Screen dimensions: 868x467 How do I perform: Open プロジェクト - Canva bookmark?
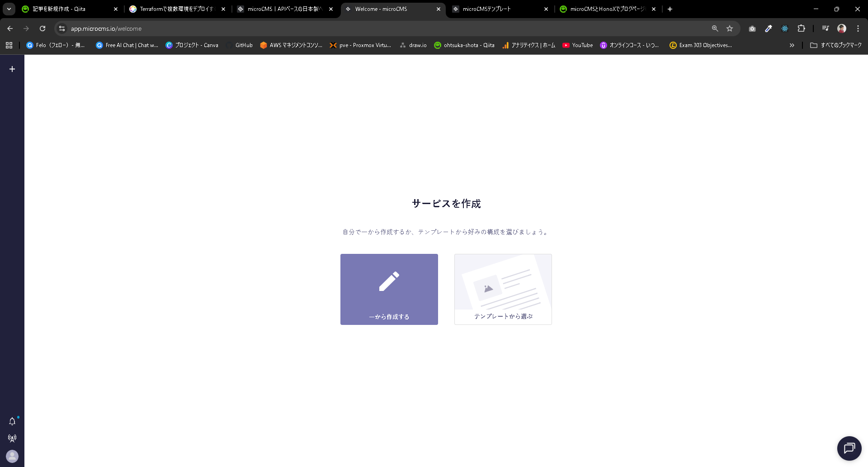pos(192,45)
